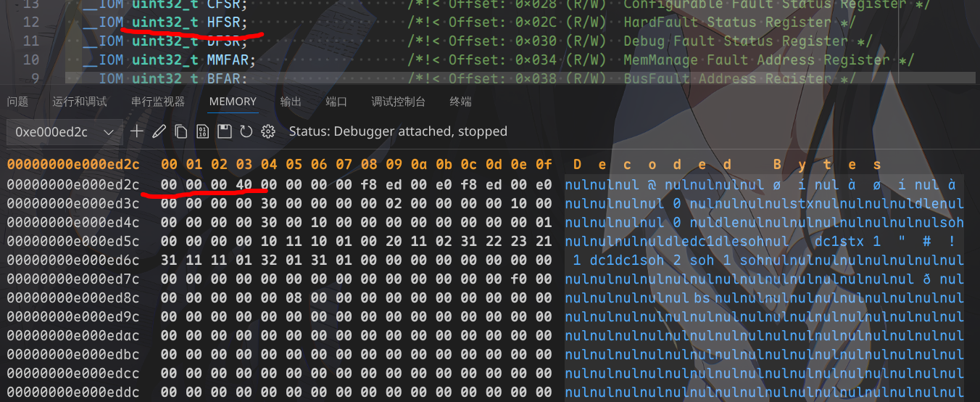Image resolution: width=980 pixels, height=402 pixels.
Task: Open the 终端 tab
Action: (460, 102)
